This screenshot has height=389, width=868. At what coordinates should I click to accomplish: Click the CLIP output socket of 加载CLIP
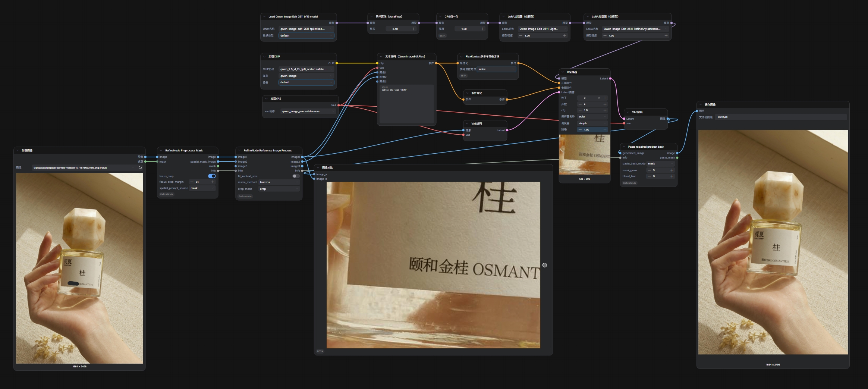click(337, 63)
